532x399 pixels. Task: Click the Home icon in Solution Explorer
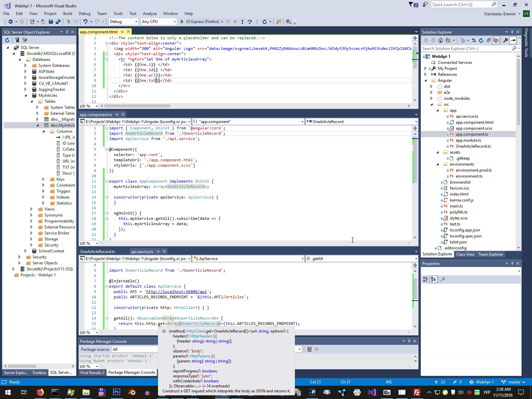click(440, 40)
